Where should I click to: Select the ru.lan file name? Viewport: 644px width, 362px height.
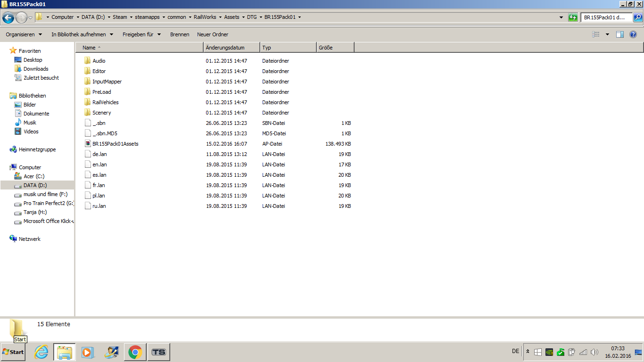pos(99,206)
